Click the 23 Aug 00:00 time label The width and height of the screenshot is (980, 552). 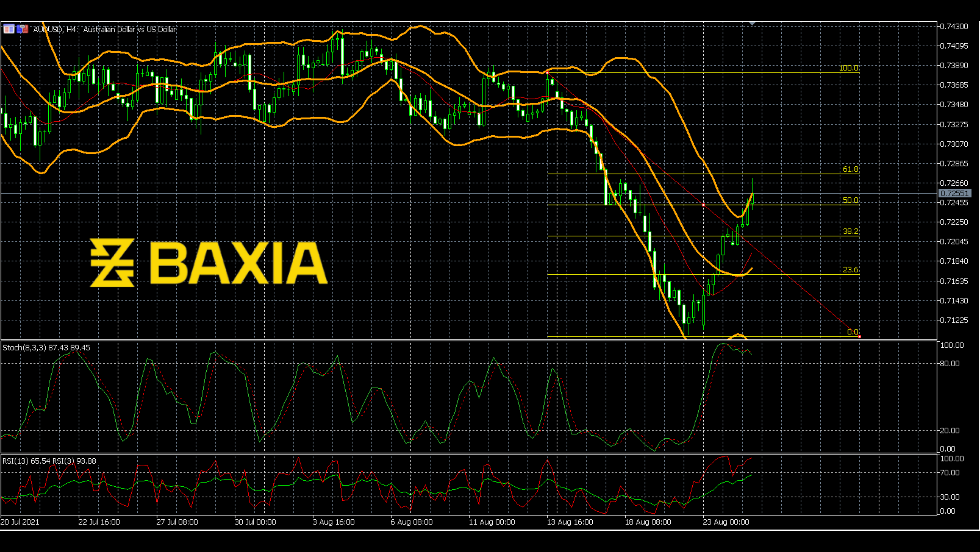click(x=726, y=522)
